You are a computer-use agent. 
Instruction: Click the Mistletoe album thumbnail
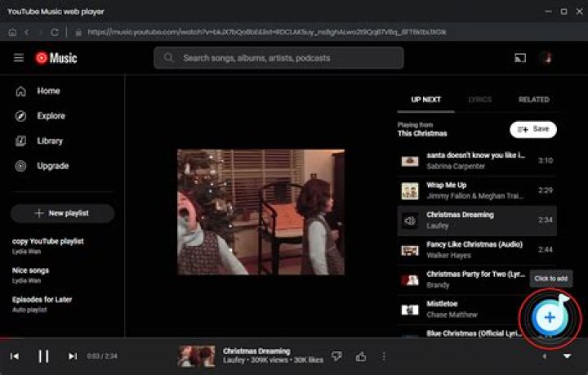tap(410, 310)
